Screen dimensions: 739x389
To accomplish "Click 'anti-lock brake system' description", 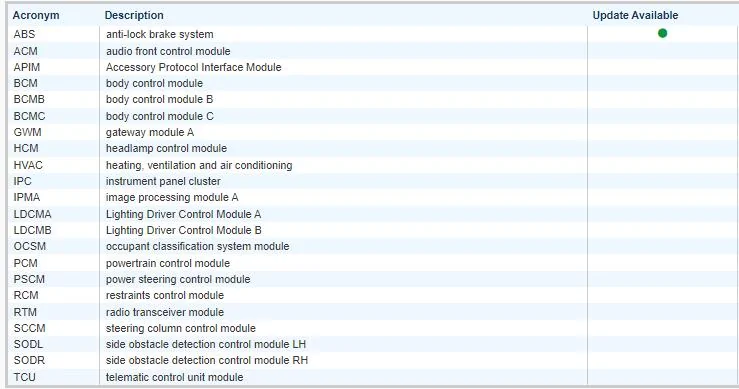I will 159,34.
